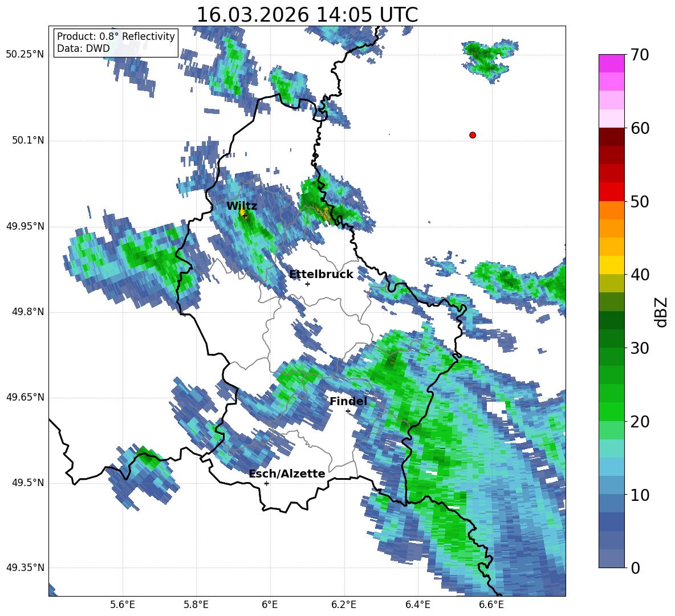Screen dimensions: 675x616
Task: Click the Wiltz city label
Action: (242, 206)
